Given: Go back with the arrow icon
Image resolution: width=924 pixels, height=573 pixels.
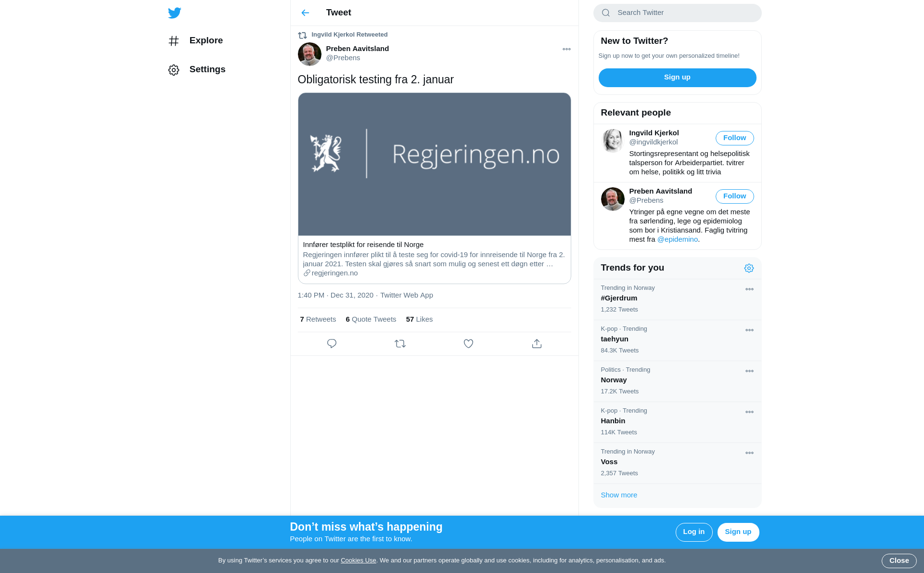Looking at the screenshot, I should (305, 13).
